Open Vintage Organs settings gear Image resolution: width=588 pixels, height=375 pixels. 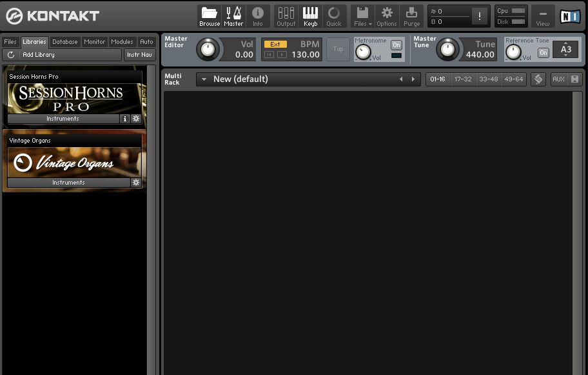tap(136, 183)
